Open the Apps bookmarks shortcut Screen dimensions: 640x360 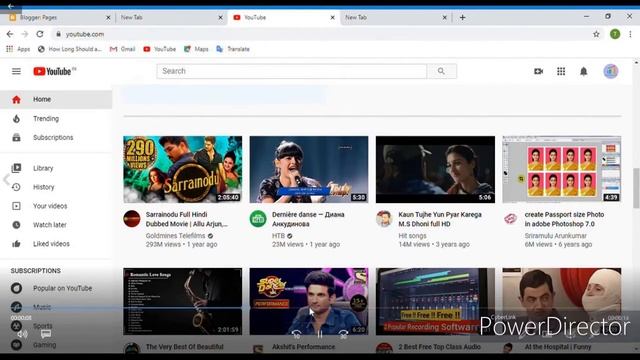[18, 49]
